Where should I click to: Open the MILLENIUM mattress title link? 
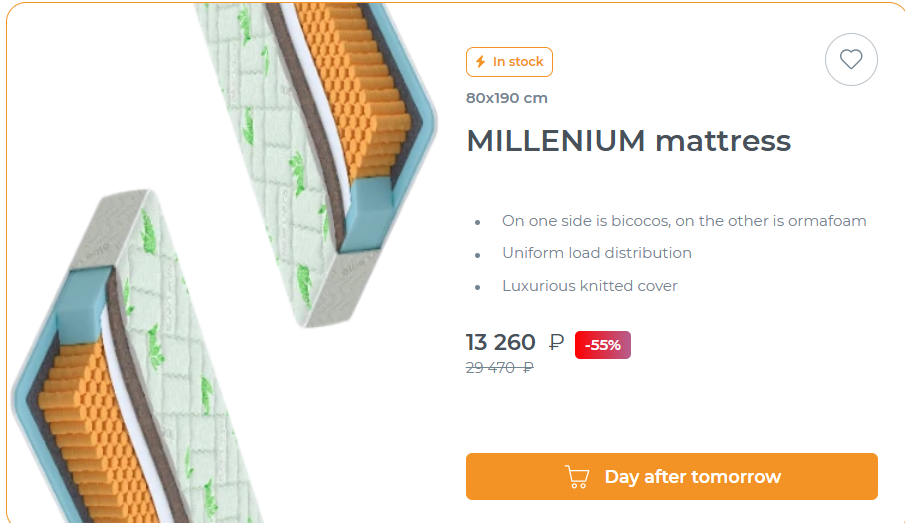629,141
